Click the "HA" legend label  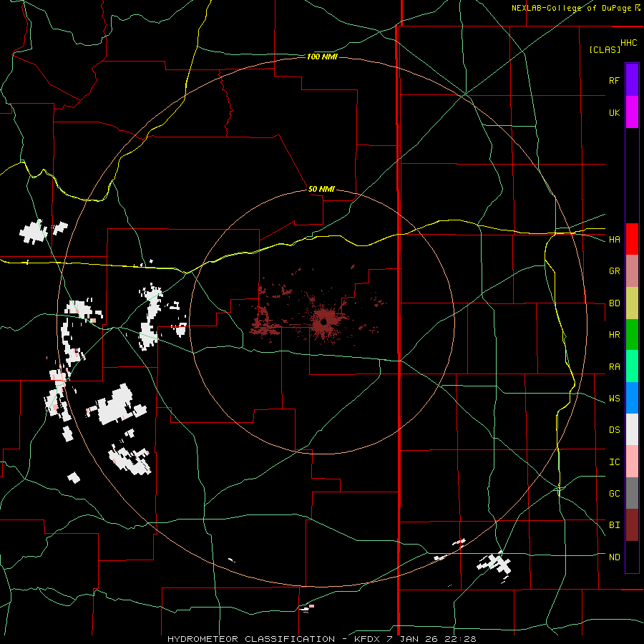[x=614, y=240]
